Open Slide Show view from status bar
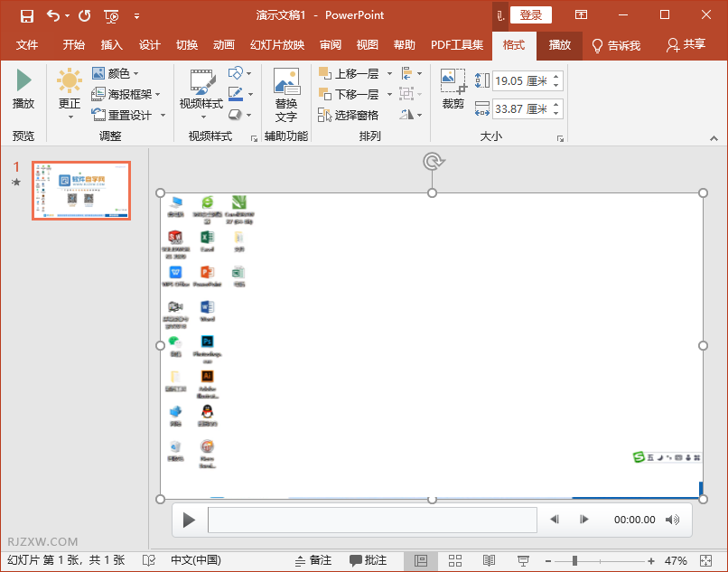This screenshot has height=572, width=728. tap(523, 560)
